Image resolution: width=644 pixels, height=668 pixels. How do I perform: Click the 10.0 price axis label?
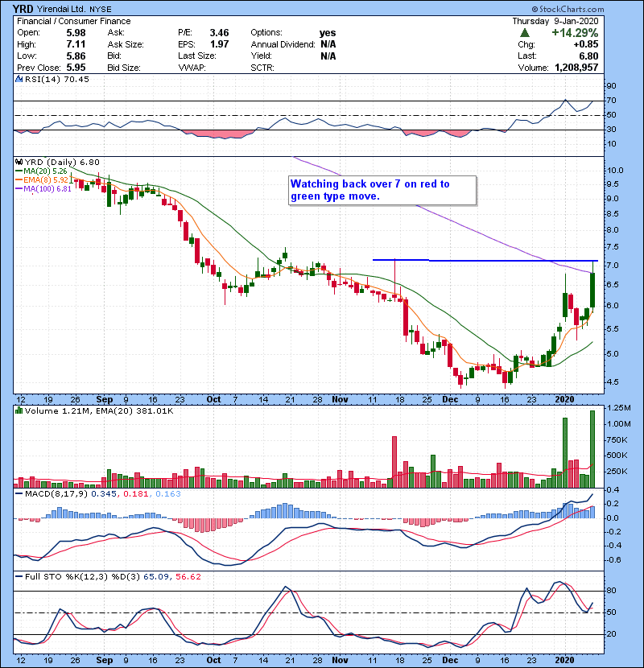(x=614, y=171)
